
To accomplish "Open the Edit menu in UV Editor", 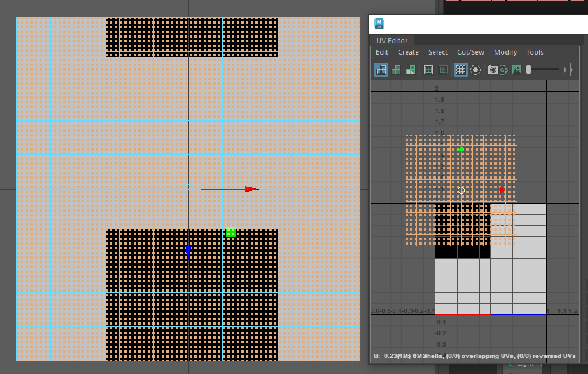I will point(382,52).
